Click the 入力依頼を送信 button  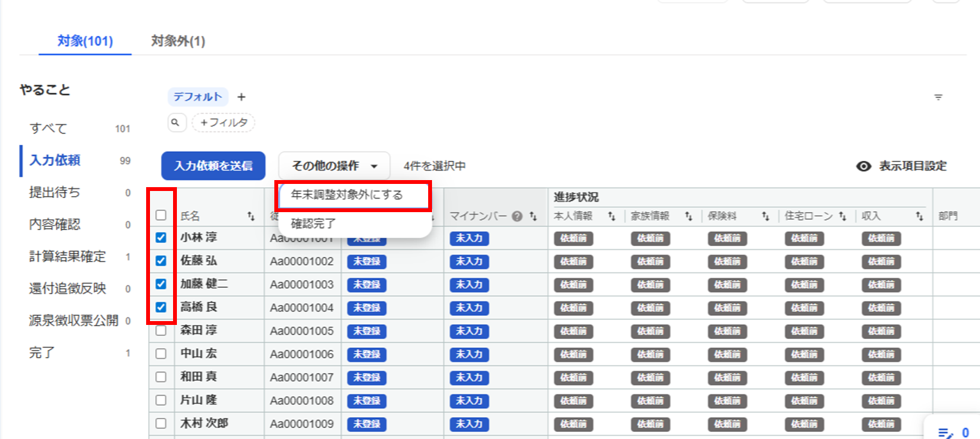point(212,166)
